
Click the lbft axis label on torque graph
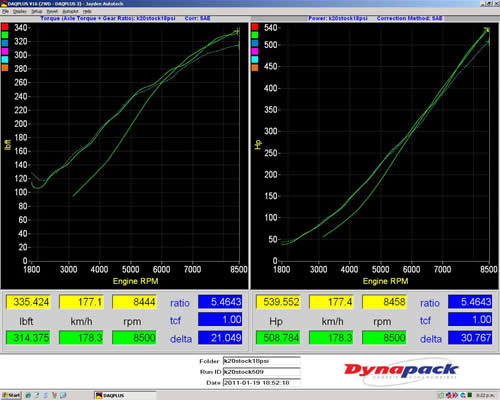[7, 145]
